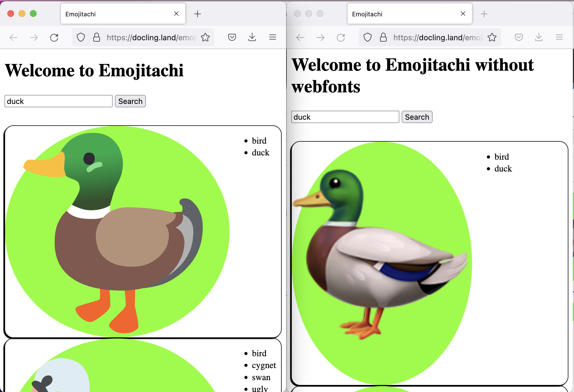Save to Pocket in the right window

tap(519, 37)
